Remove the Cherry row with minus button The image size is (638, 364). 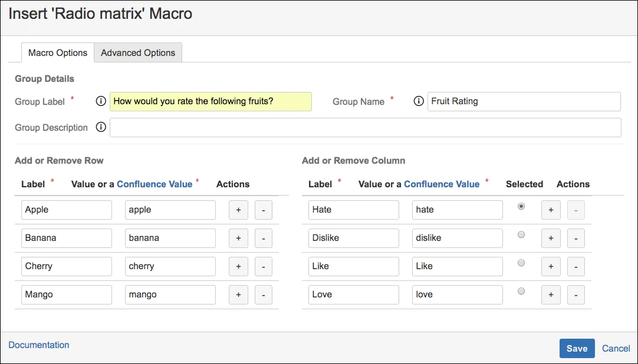[264, 266]
